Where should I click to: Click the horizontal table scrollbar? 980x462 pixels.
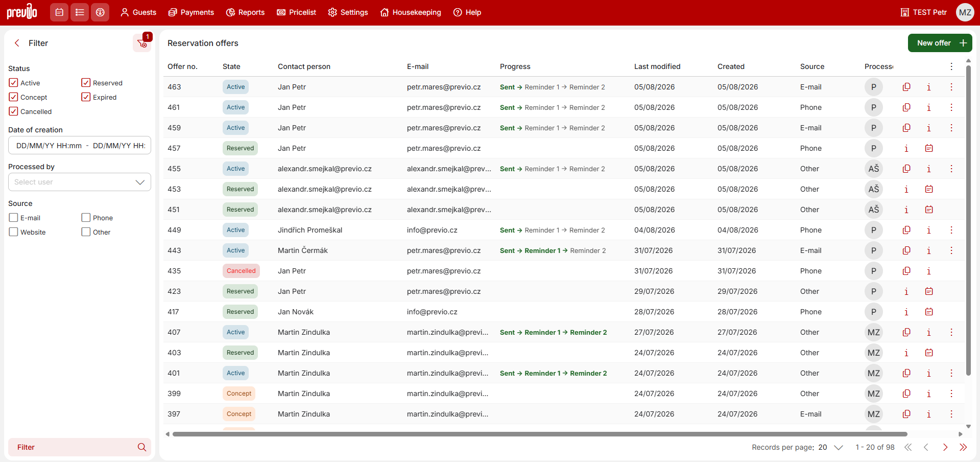point(540,434)
